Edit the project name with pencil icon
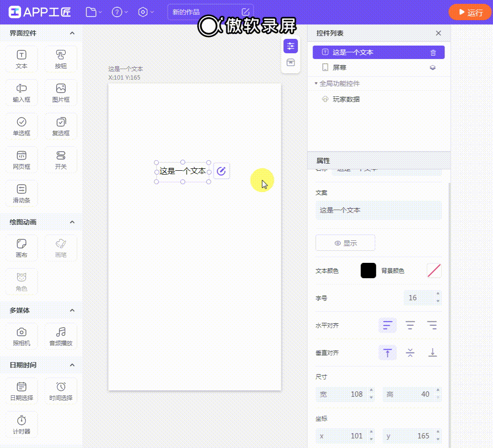493x448 pixels. click(246, 12)
